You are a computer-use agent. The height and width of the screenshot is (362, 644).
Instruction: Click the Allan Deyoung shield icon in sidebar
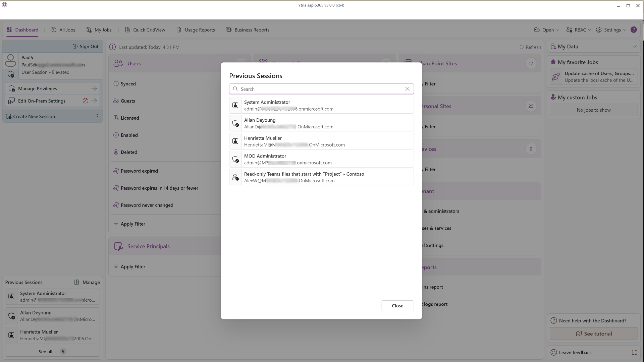pyautogui.click(x=11, y=316)
